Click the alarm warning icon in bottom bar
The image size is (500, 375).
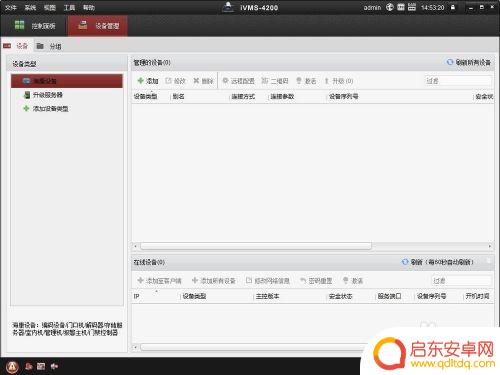click(x=12, y=367)
